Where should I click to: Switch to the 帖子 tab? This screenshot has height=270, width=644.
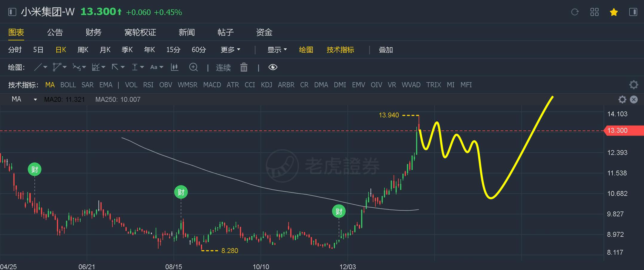226,32
